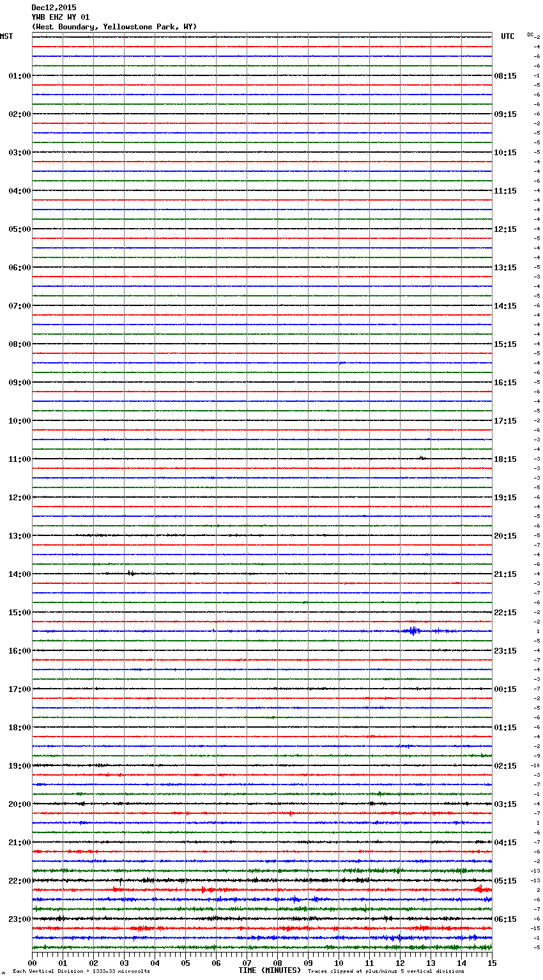Click the 19:00 MST time label
The height and width of the screenshot is (980, 543).
point(20,766)
